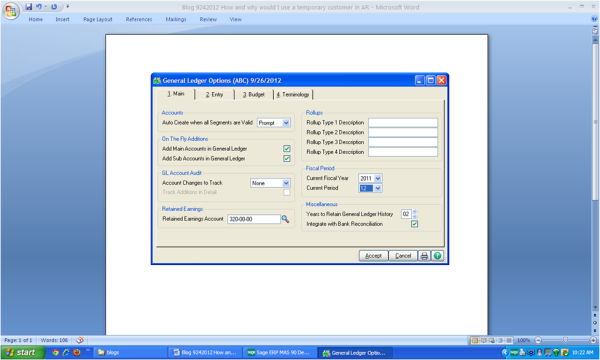Click General Ledger Options title icon

point(157,80)
